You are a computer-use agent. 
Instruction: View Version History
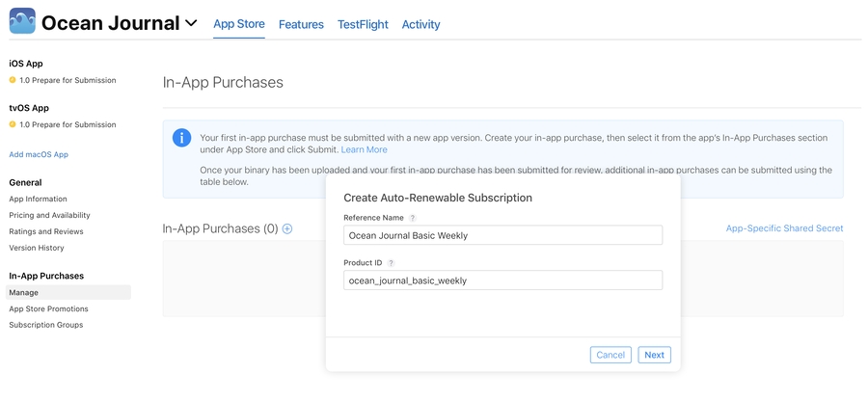[x=37, y=248]
